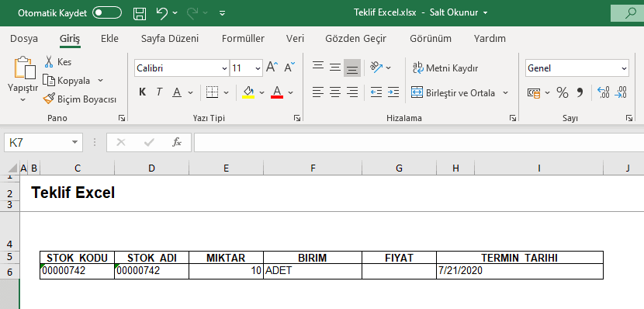Switch to the Sayfa Düzeni tab
644x309 pixels.
pos(170,39)
